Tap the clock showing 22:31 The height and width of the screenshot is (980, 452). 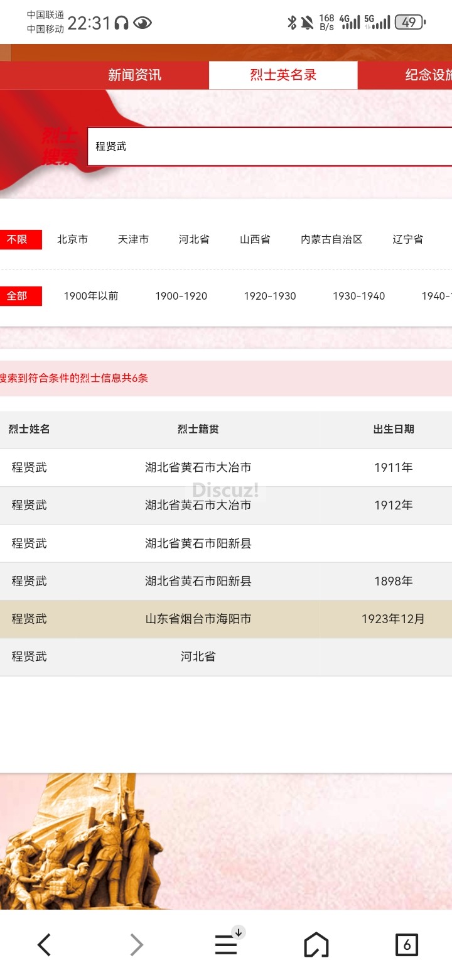click(x=89, y=23)
